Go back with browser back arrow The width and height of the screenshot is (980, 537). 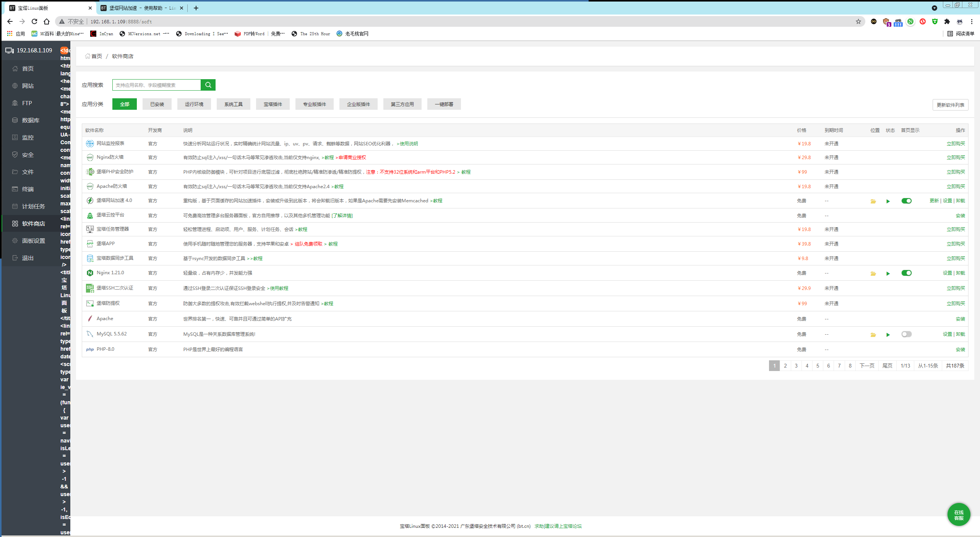coord(10,21)
